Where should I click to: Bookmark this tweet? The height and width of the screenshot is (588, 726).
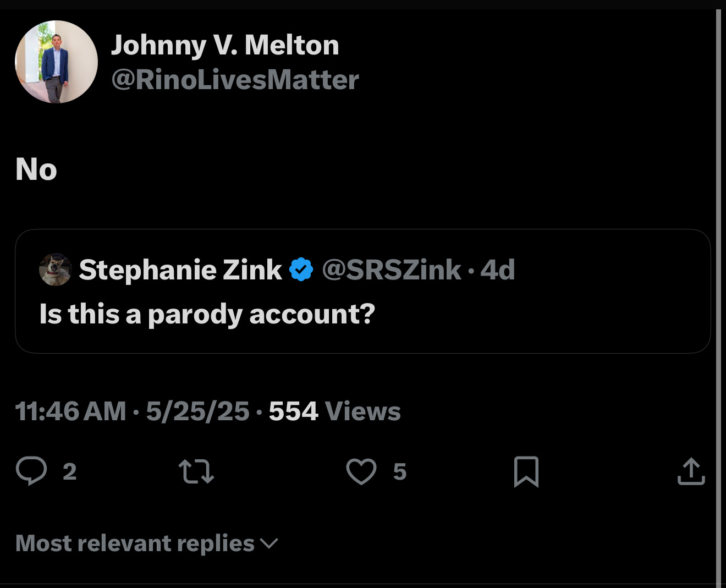point(526,471)
